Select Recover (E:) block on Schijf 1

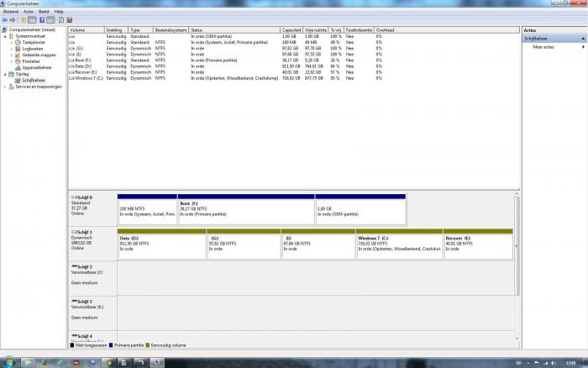(478, 244)
